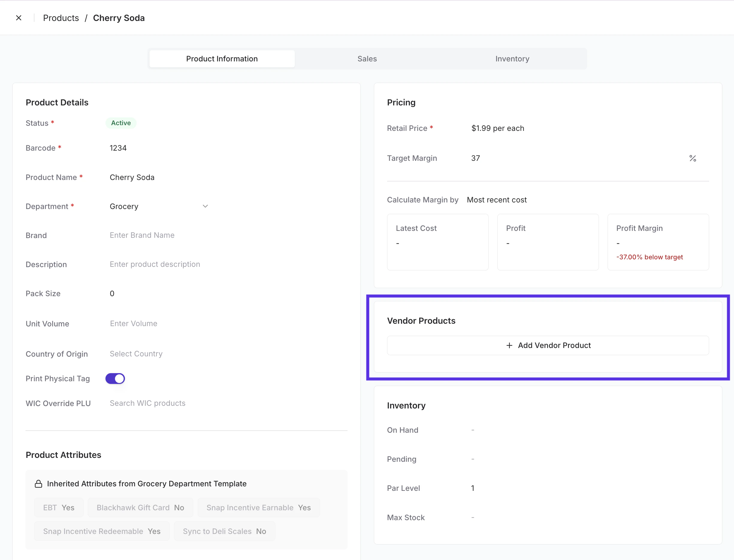Expand the Department dropdown chevron

click(x=205, y=206)
